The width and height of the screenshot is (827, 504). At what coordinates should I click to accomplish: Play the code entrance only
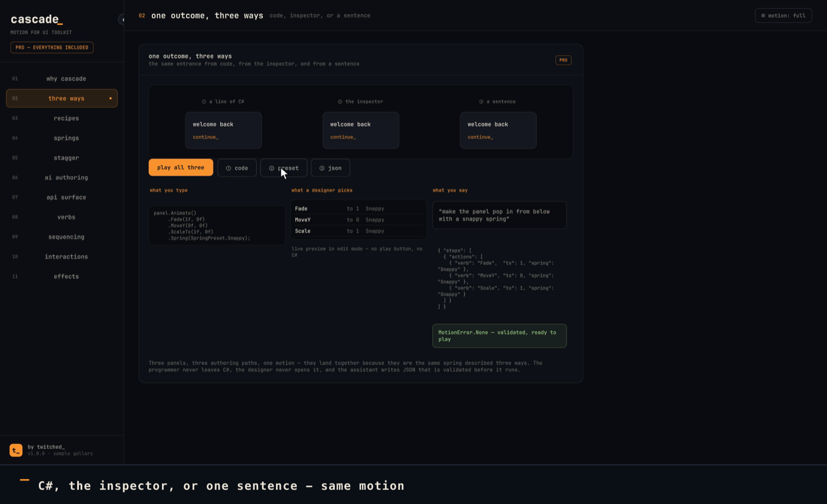(x=237, y=168)
